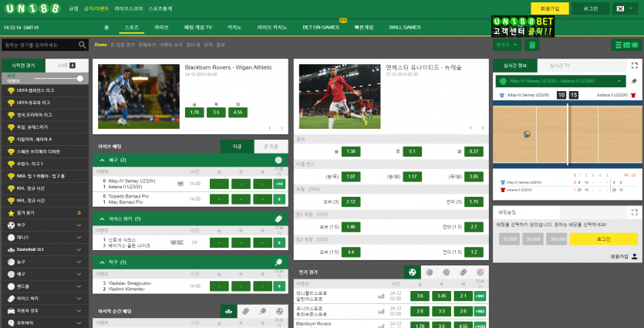The image size is (644, 328).
Task: Open the language flag dropdown
Action: point(625,8)
